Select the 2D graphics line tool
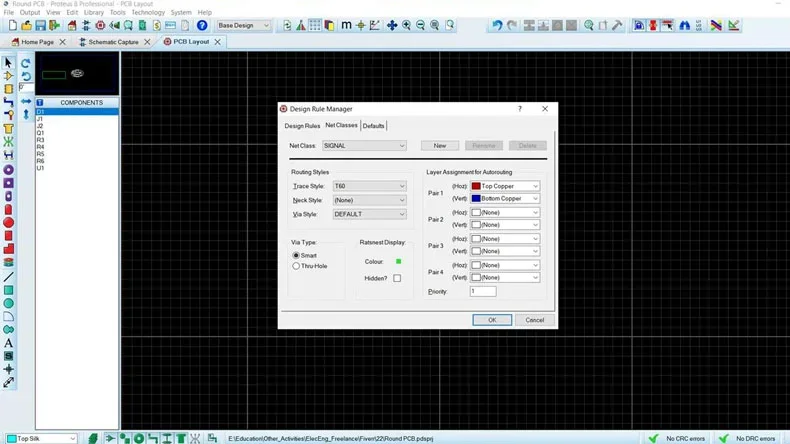This screenshot has height=444, width=790. tap(8, 277)
